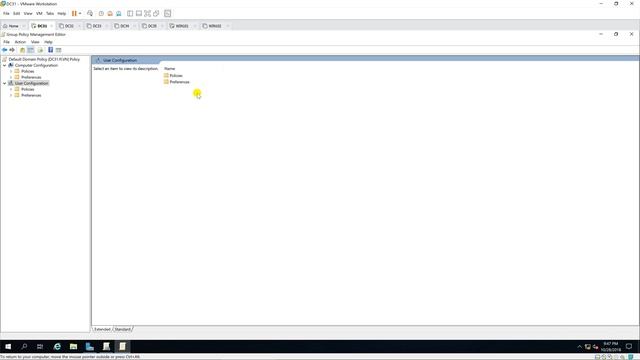Expand Policies under Computer Configuration
This screenshot has width=640, height=360.
pos(11,71)
